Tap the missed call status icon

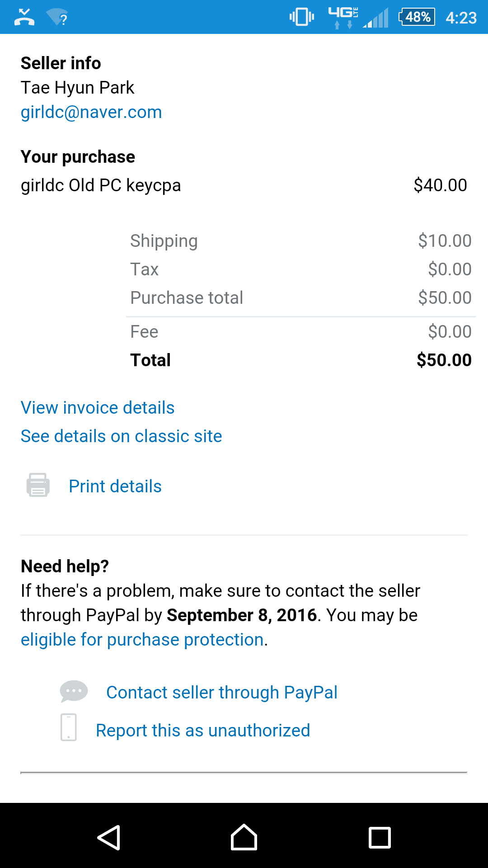pos(24,17)
